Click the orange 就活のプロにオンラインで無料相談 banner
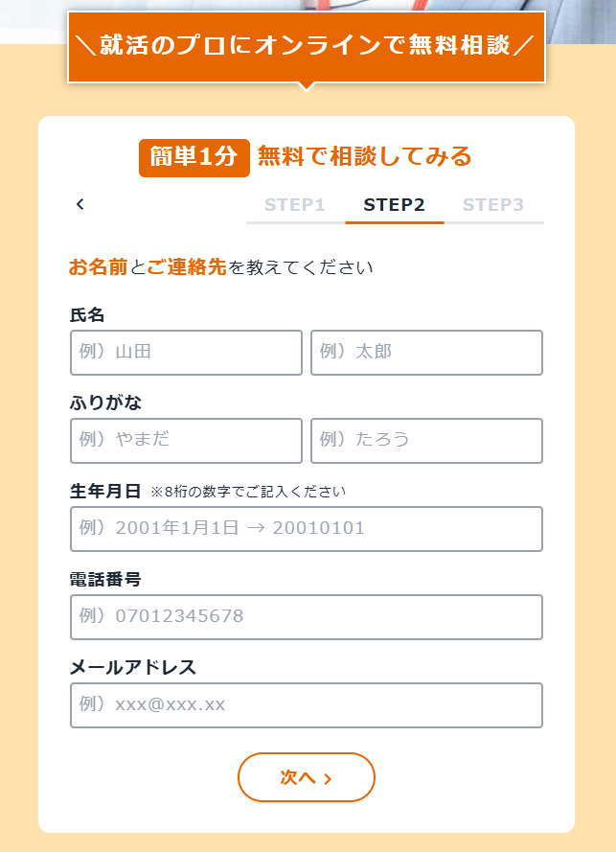This screenshot has width=616, height=852. pos(307,47)
